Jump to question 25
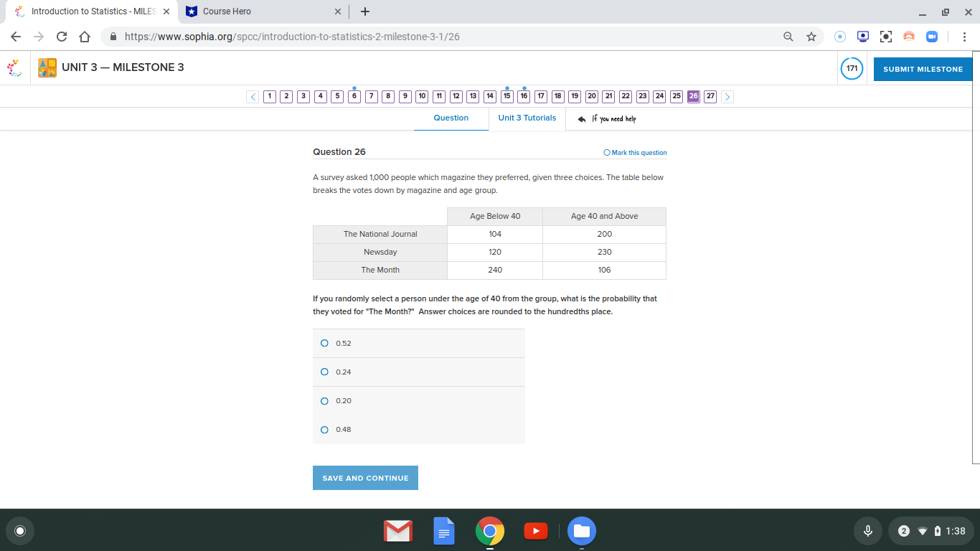 click(x=677, y=96)
